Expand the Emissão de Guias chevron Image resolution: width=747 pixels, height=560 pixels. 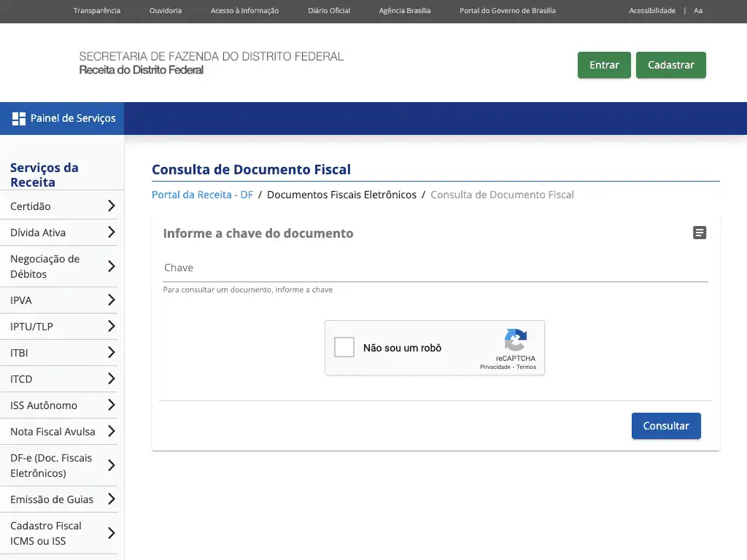click(x=111, y=499)
